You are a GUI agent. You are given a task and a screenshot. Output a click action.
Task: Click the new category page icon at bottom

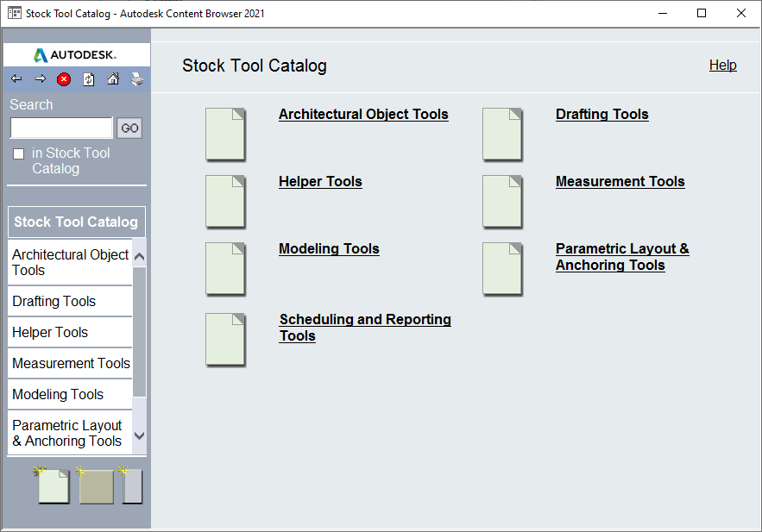[x=52, y=485]
